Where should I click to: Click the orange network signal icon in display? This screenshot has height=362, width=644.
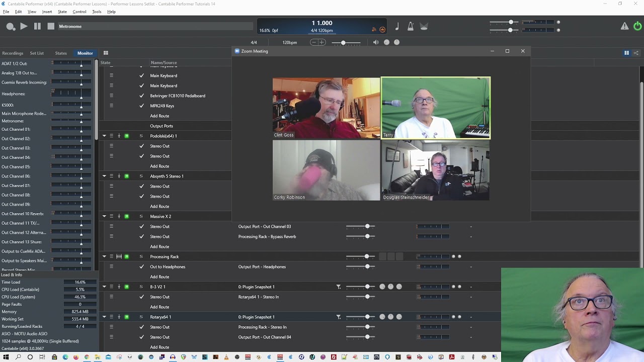pos(374,30)
